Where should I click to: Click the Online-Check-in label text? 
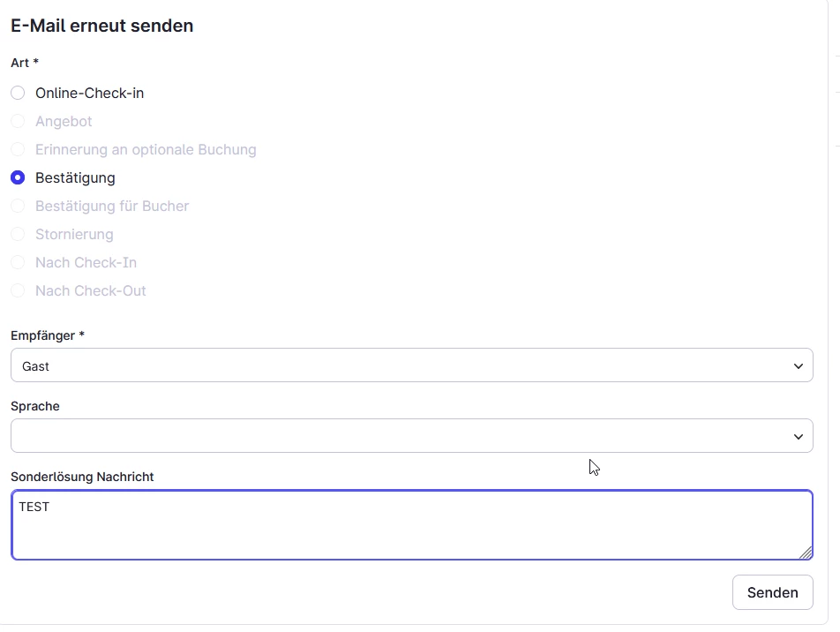89,94
